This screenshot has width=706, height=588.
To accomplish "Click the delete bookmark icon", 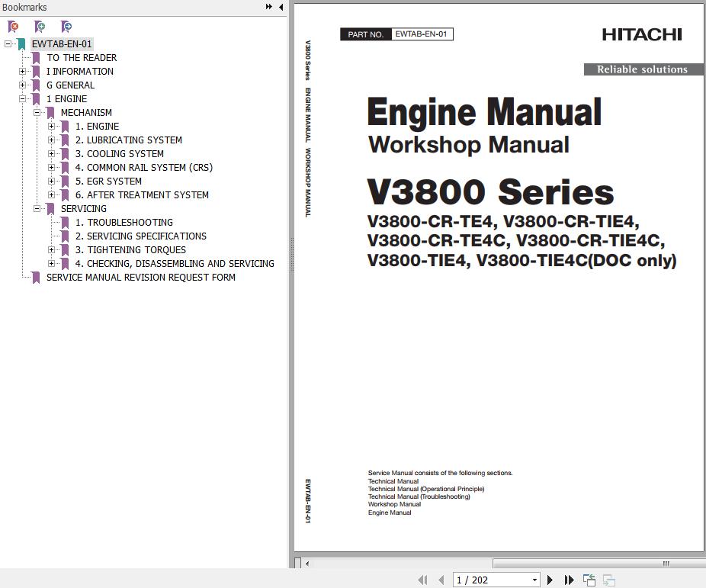I will click(x=13, y=27).
